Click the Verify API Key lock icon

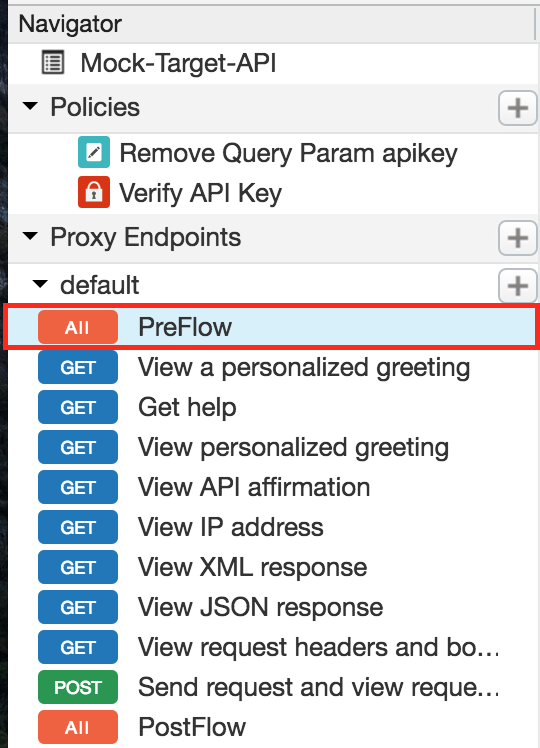(94, 192)
